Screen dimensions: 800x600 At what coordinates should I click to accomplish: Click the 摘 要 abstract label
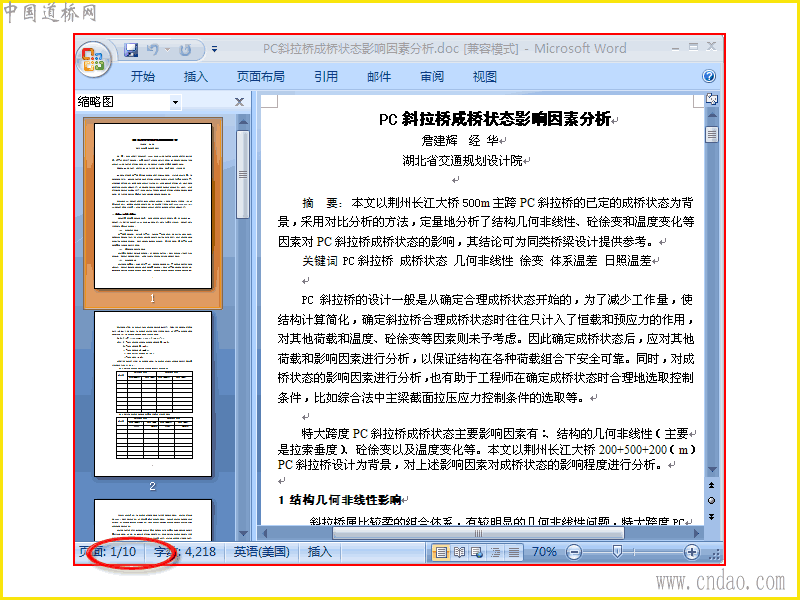pyautogui.click(x=322, y=203)
